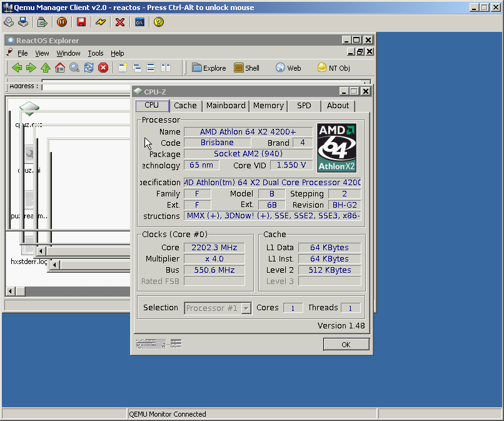504x421 pixels.
Task: Click the yellow question mark help icon
Action: pos(159,22)
